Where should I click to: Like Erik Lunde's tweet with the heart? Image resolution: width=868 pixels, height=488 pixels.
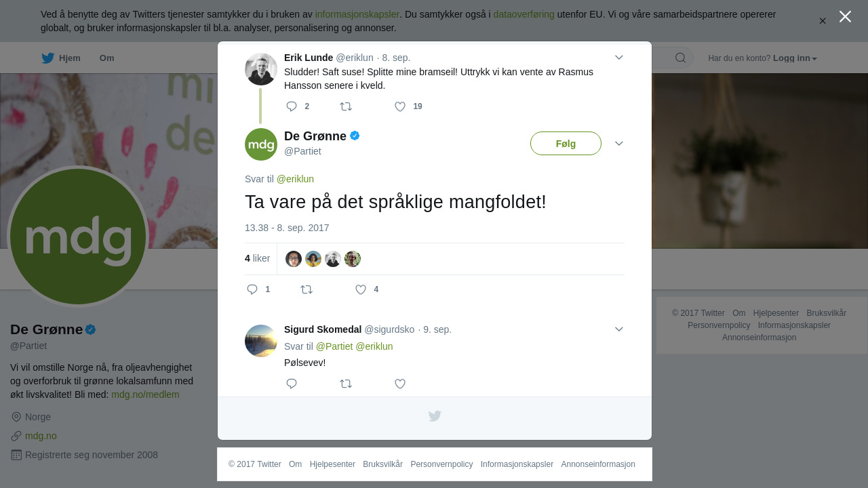click(400, 106)
